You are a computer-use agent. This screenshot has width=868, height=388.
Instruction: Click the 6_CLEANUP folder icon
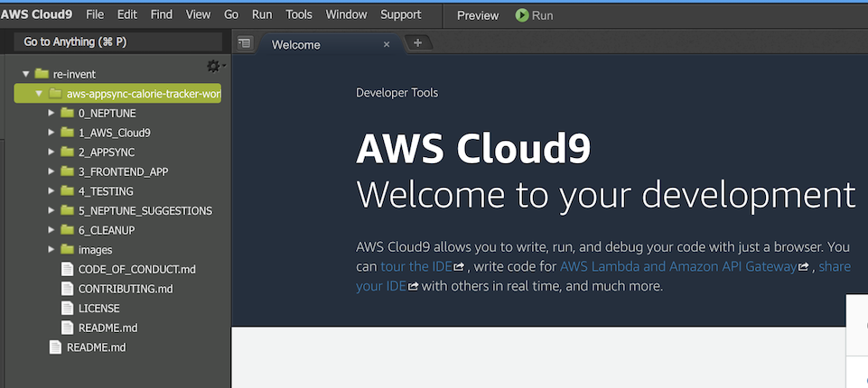(x=68, y=229)
